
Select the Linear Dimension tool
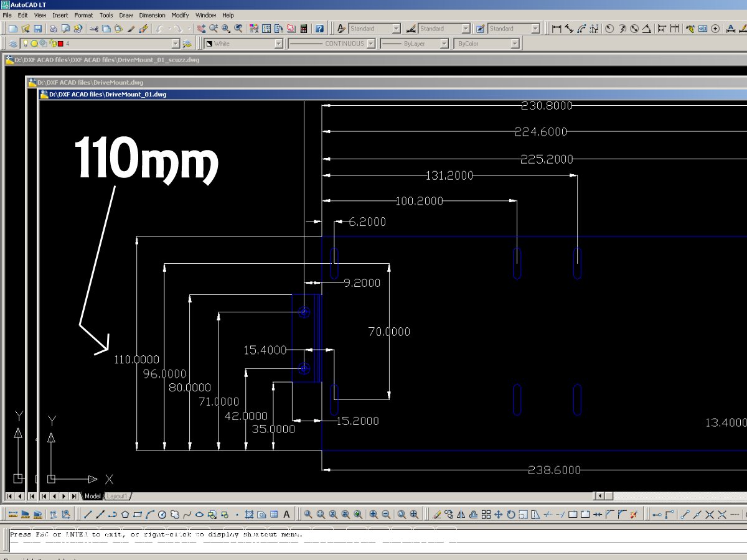tap(557, 29)
